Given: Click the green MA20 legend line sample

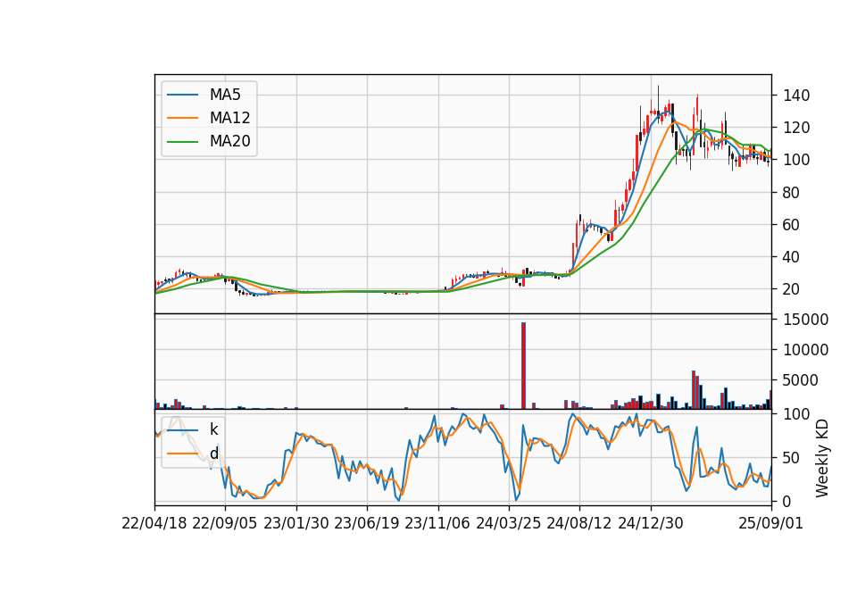Looking at the screenshot, I should pos(182,141).
